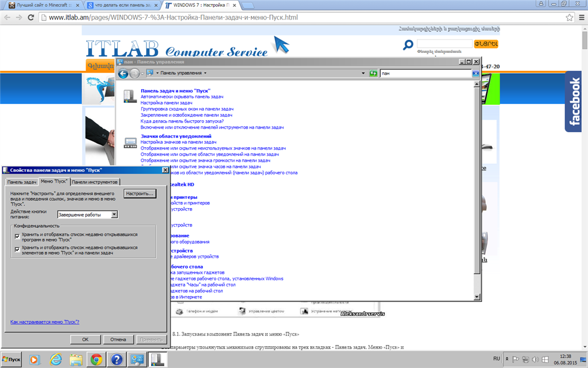Expand breadcrumb arrow after 'Панель управления'
Image resolution: width=588 pixels, height=368 pixels.
click(x=205, y=73)
